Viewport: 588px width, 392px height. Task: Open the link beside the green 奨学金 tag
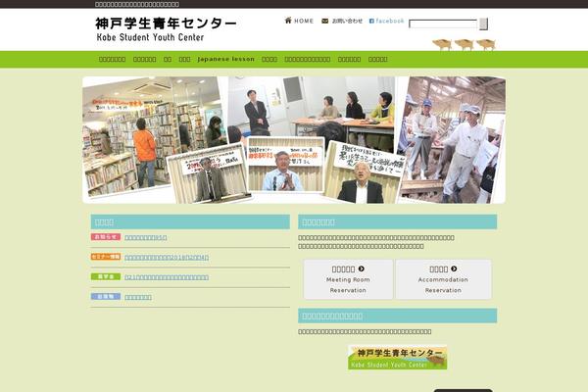click(x=167, y=277)
